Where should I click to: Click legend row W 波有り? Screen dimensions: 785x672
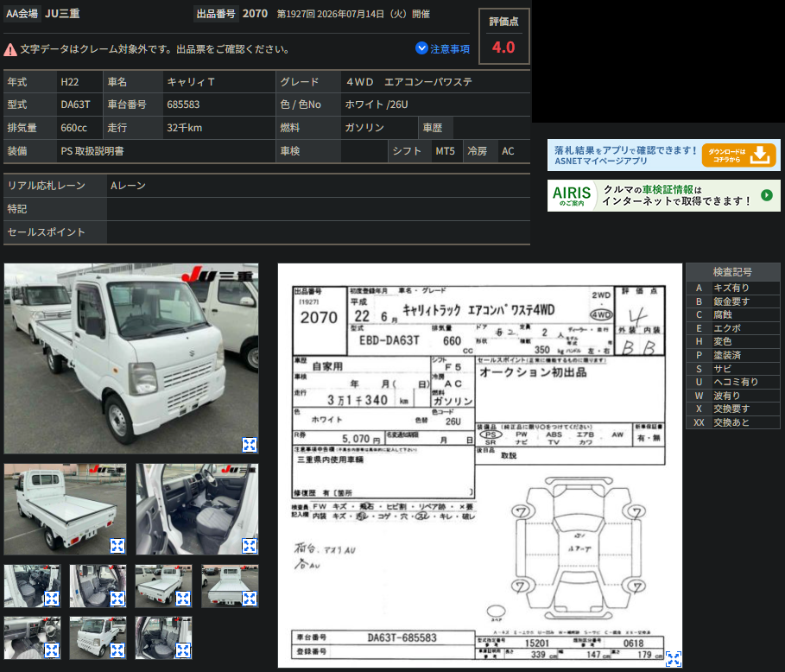coord(732,395)
